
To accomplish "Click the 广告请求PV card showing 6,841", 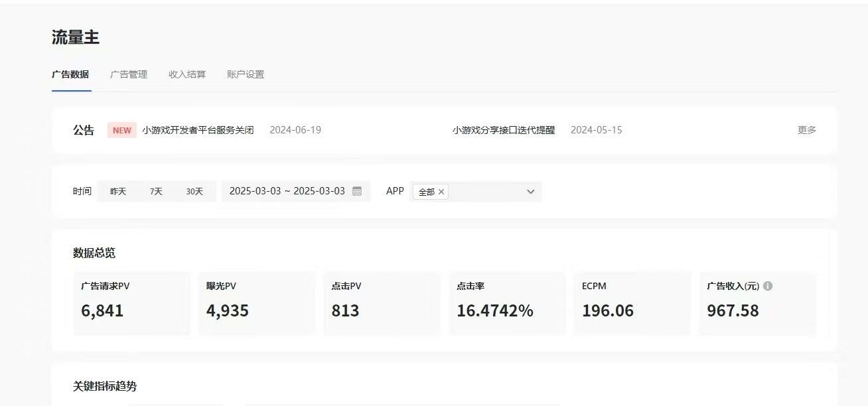I will point(131,303).
